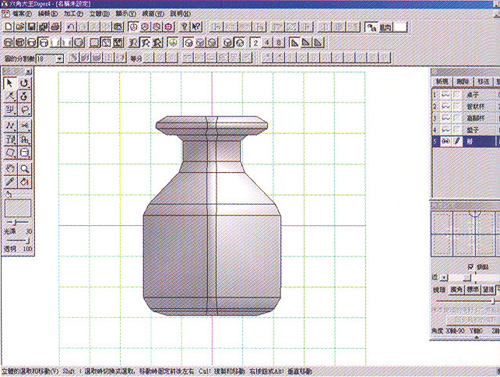Choose the hand pan tool
500x377 pixels.
[10, 169]
